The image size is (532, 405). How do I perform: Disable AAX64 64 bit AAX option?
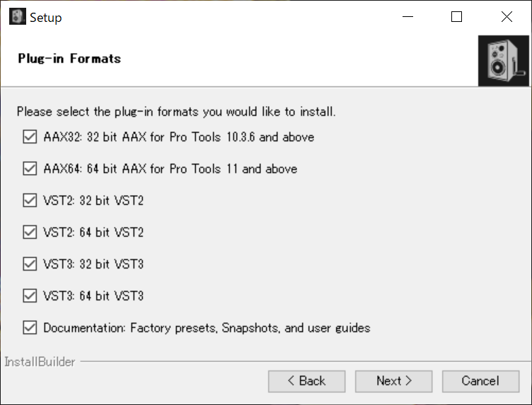point(30,169)
